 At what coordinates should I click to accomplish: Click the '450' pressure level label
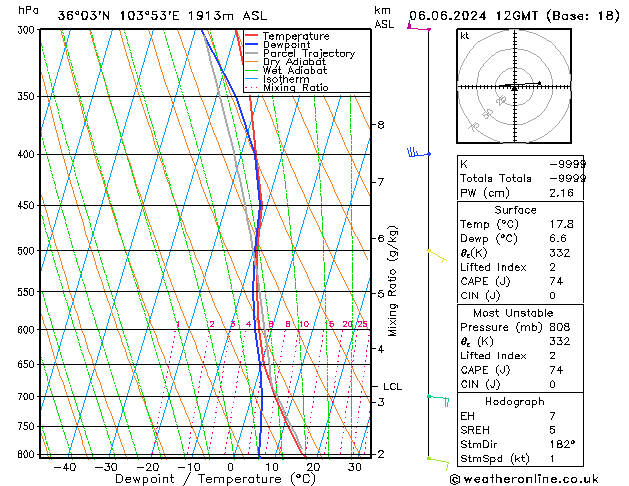[28, 205]
